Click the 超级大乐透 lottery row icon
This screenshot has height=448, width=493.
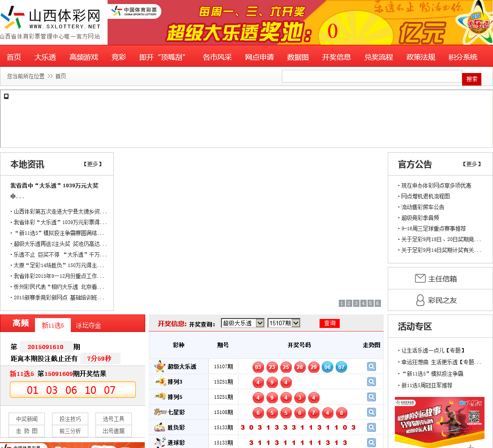[160, 366]
